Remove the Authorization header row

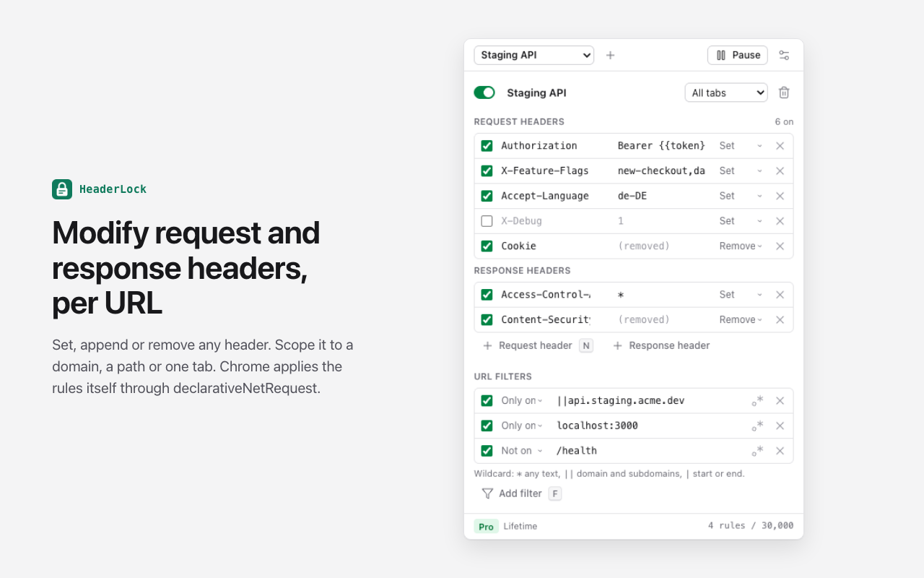pyautogui.click(x=780, y=146)
